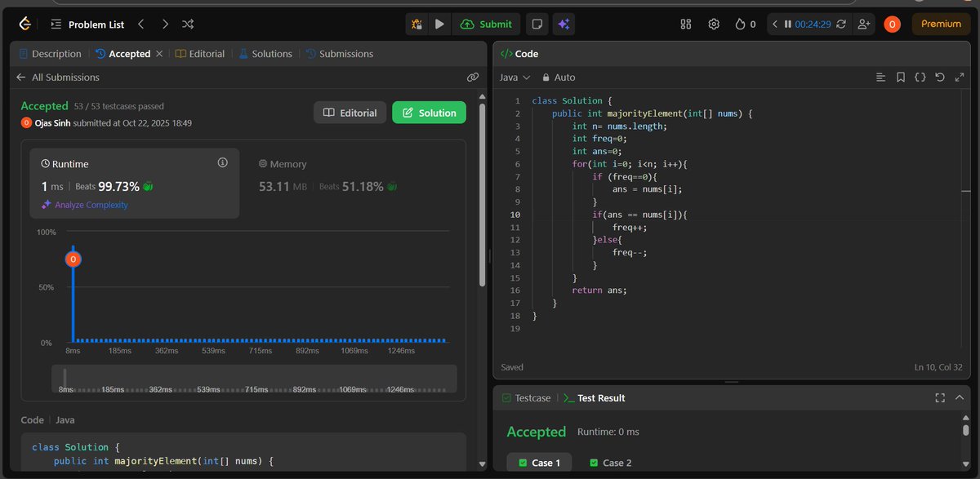Maximize the test result panel

[x=939, y=398]
